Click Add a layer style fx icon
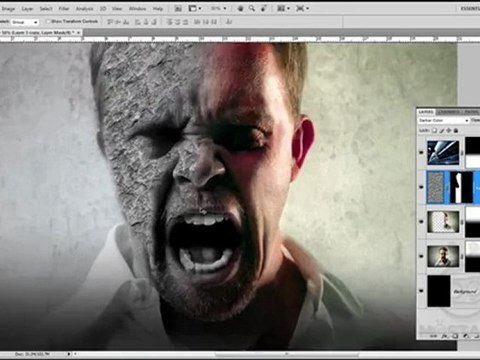This screenshot has height=360, width=480. coord(446,336)
